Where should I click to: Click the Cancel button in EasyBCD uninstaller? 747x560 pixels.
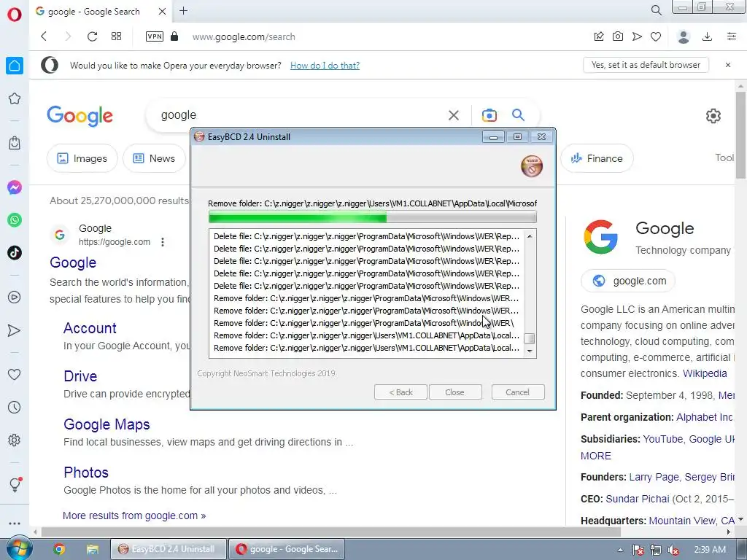pos(518,392)
